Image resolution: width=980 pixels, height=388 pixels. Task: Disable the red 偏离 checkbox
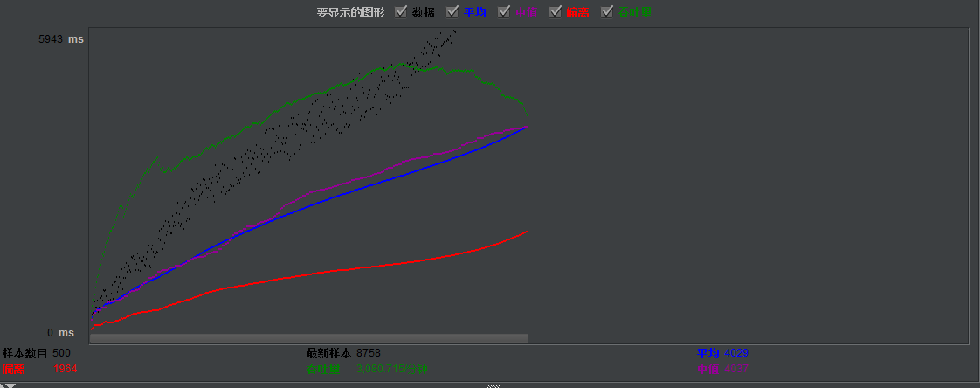tap(556, 12)
